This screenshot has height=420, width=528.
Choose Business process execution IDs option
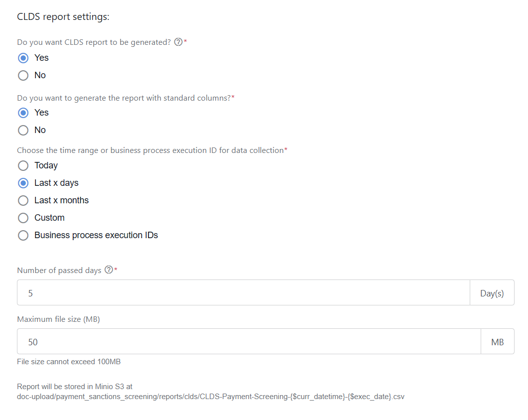23,236
